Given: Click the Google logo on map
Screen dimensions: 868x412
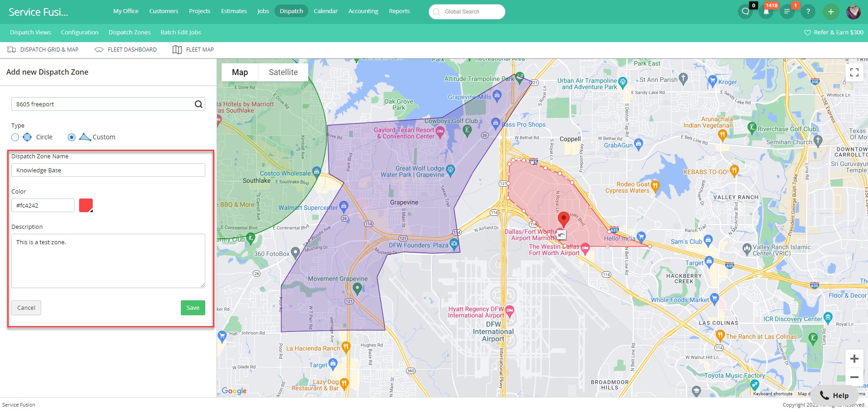Looking at the screenshot, I should [234, 391].
